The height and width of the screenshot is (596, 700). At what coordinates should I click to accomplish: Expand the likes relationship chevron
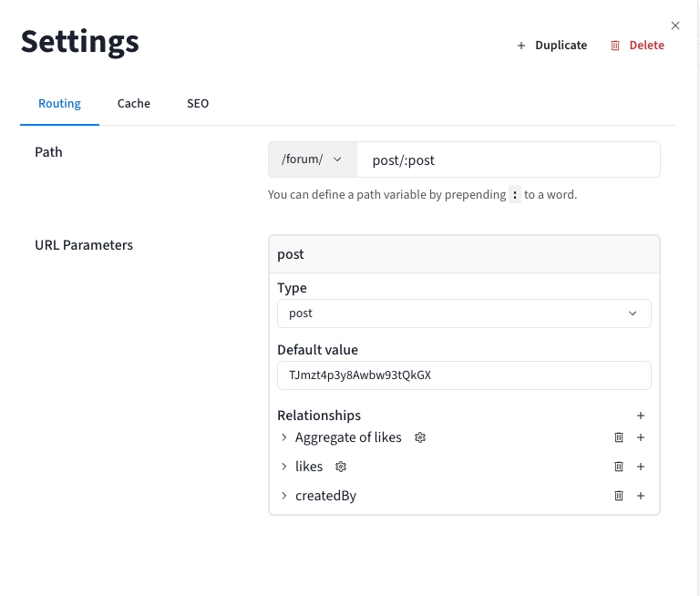coord(284,467)
